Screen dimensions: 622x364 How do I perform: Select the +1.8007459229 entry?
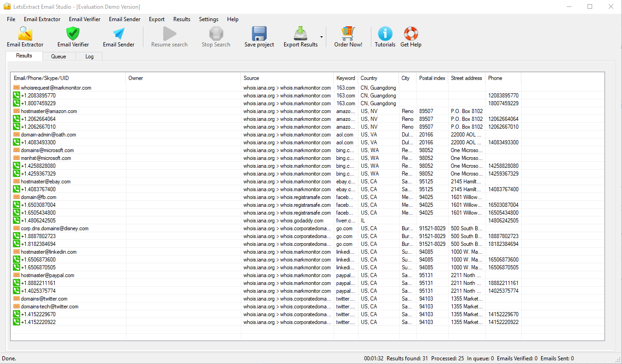click(38, 103)
